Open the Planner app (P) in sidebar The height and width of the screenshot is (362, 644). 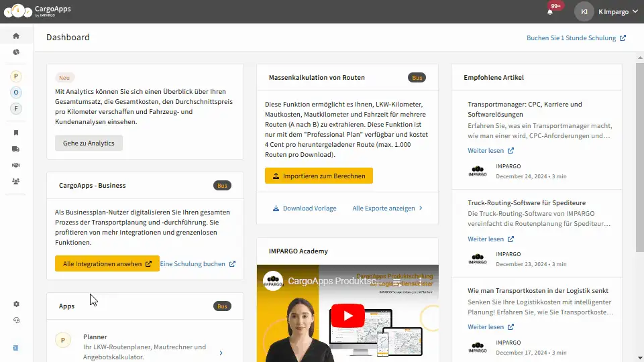point(16,76)
